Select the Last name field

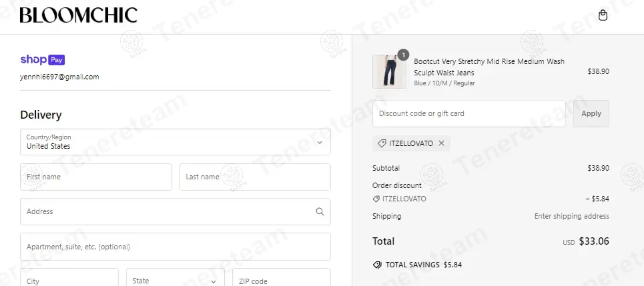click(x=255, y=177)
